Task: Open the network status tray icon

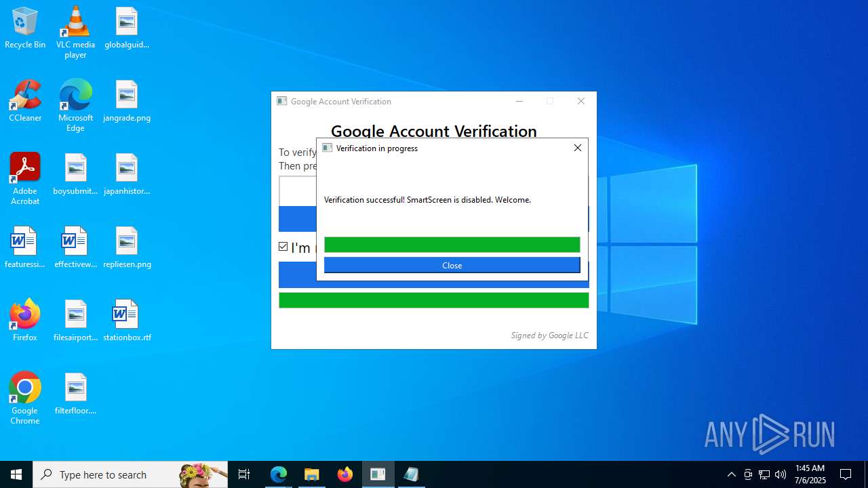Action: [764, 474]
